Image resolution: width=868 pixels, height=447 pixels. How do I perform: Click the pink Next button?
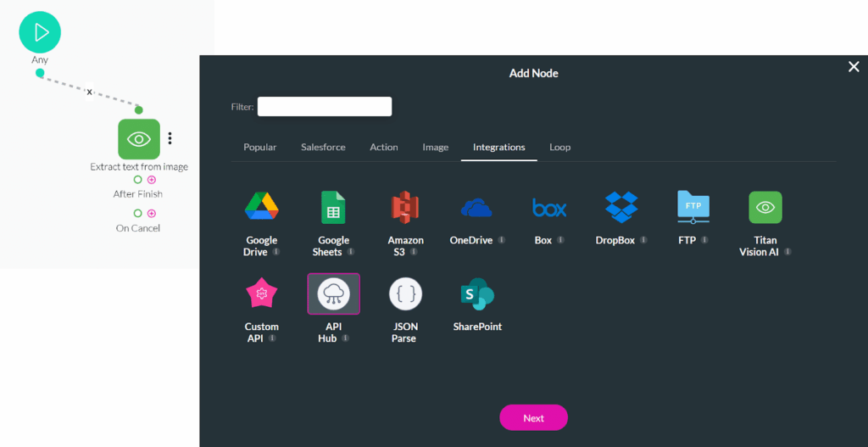point(534,417)
